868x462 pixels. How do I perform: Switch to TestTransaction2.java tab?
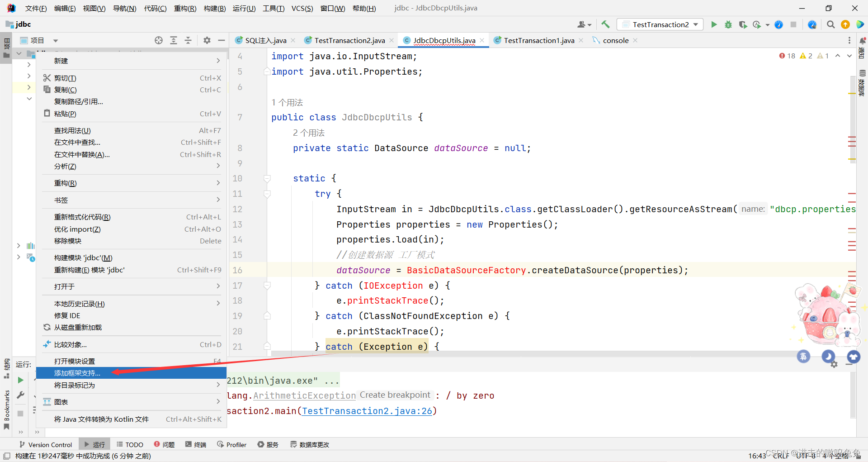coord(349,40)
